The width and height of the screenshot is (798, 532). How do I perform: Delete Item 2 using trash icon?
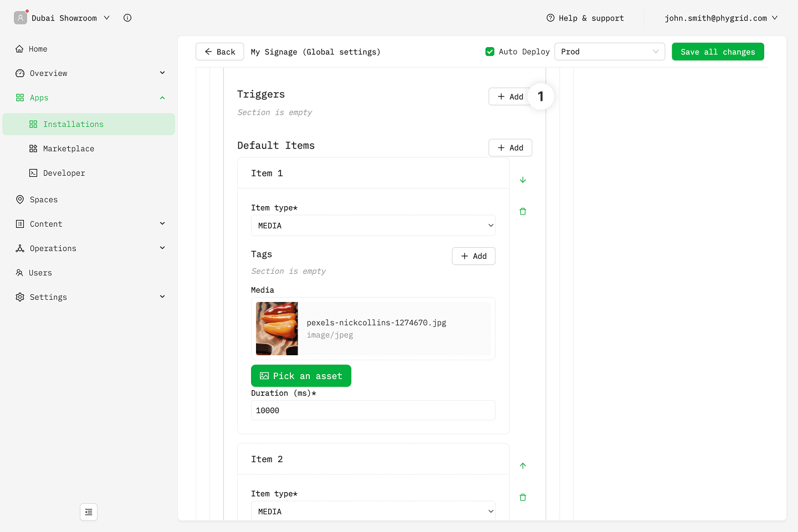pos(523,497)
